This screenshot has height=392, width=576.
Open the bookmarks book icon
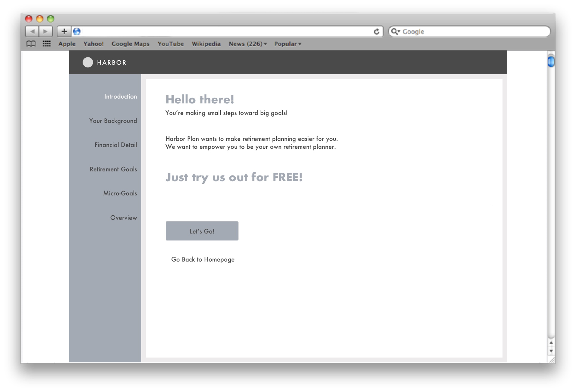pos(31,44)
